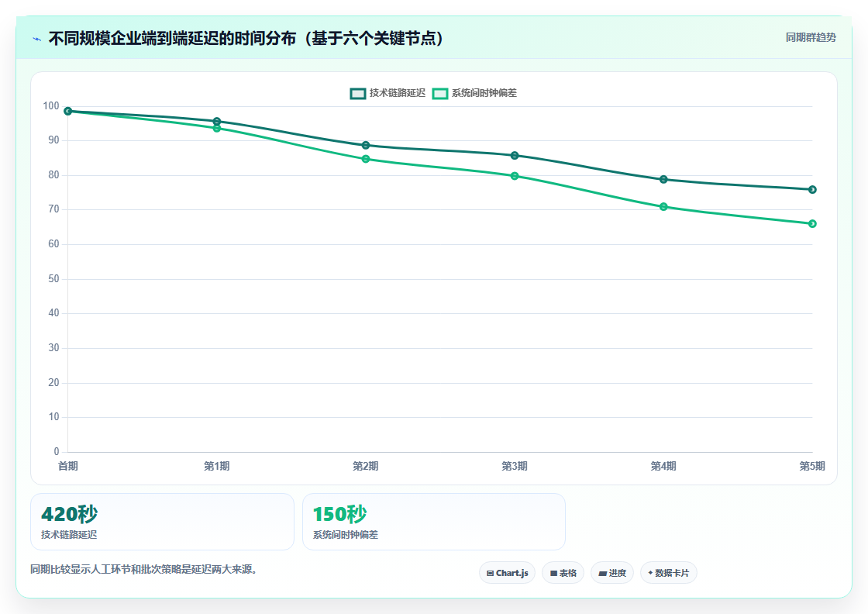Click the 第5期 x-axis label
The width and height of the screenshot is (868, 614).
pyautogui.click(x=812, y=466)
